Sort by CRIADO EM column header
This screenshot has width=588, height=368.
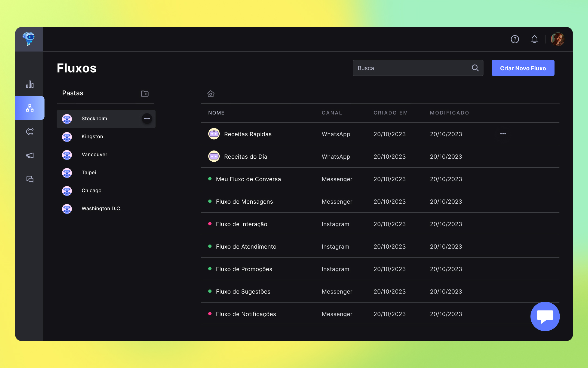click(x=391, y=113)
